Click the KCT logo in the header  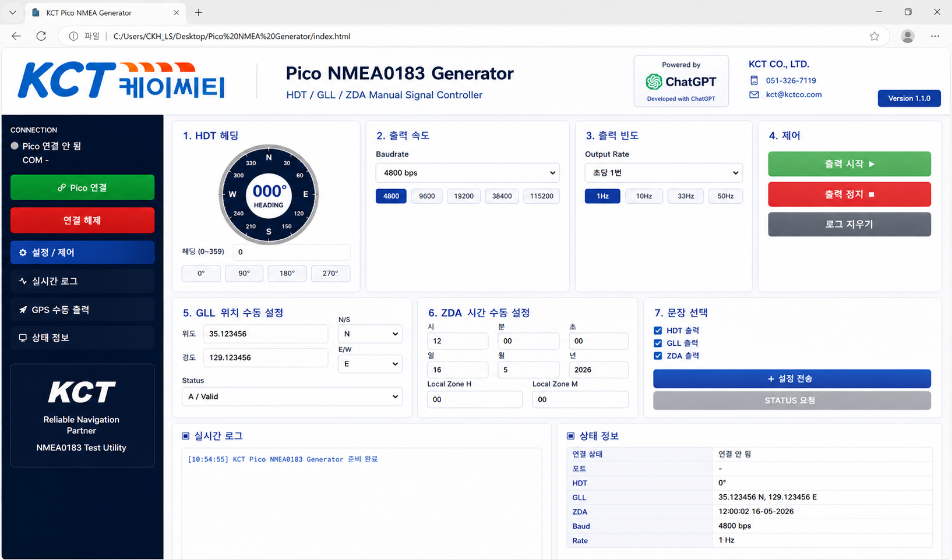point(121,80)
